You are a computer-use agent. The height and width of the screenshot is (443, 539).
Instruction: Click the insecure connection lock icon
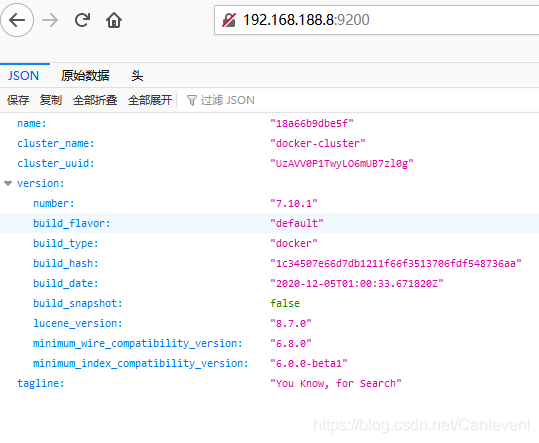click(x=229, y=20)
